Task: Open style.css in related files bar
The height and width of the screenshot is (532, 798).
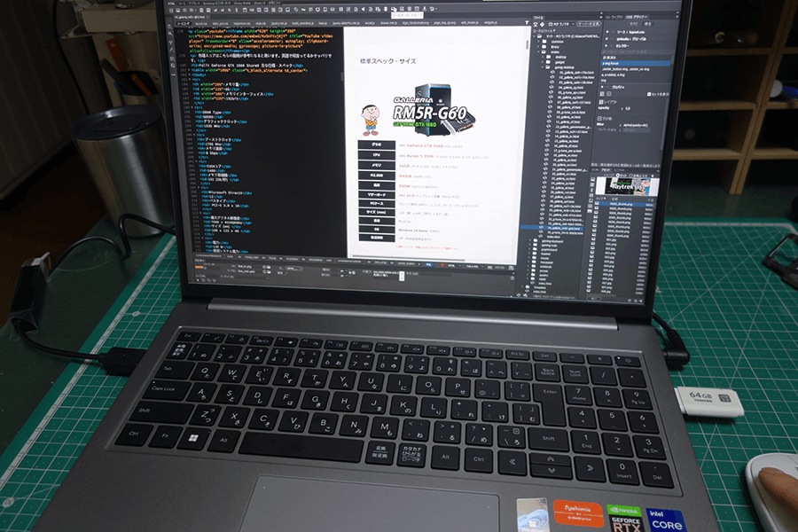Action: tap(260, 23)
